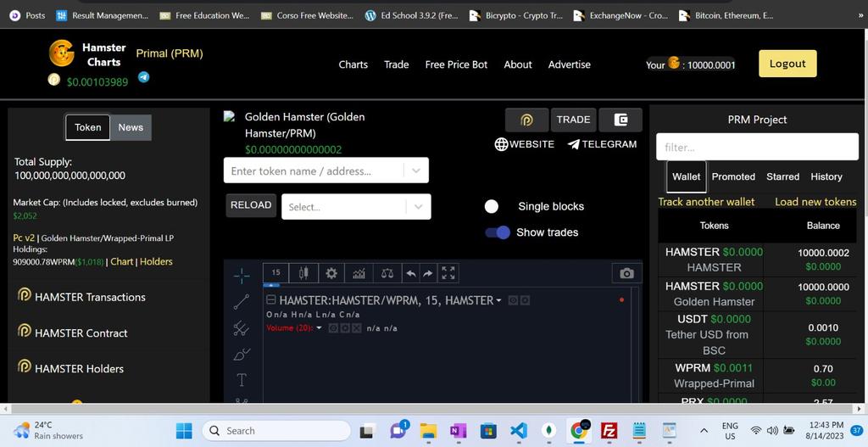Select the Starred tab

point(782,176)
